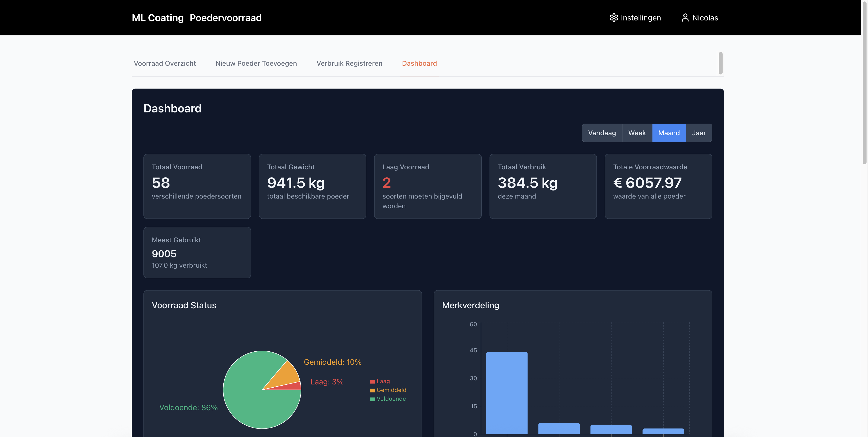Go to Nieuw Poeder Toevoegen tab

tap(256, 63)
